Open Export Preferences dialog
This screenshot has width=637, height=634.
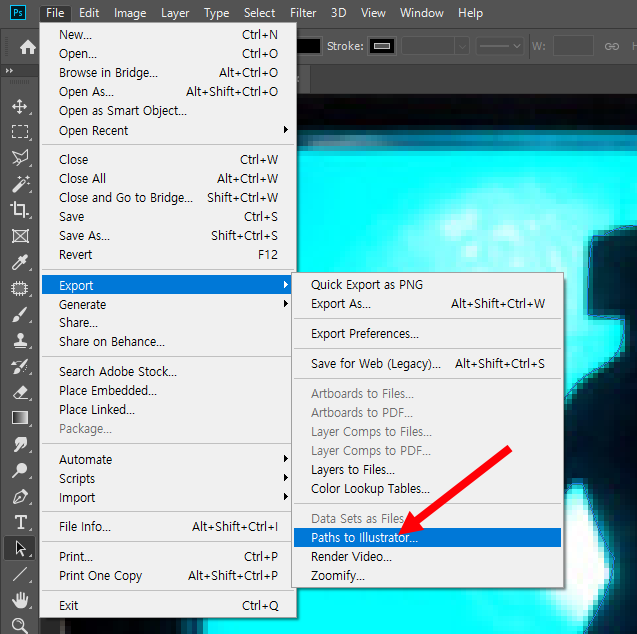point(427,333)
